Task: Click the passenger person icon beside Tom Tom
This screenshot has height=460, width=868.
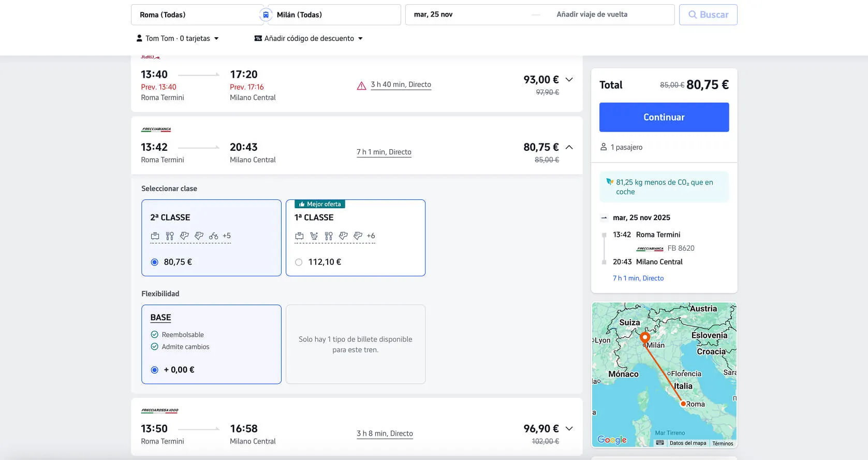Action: (139, 38)
